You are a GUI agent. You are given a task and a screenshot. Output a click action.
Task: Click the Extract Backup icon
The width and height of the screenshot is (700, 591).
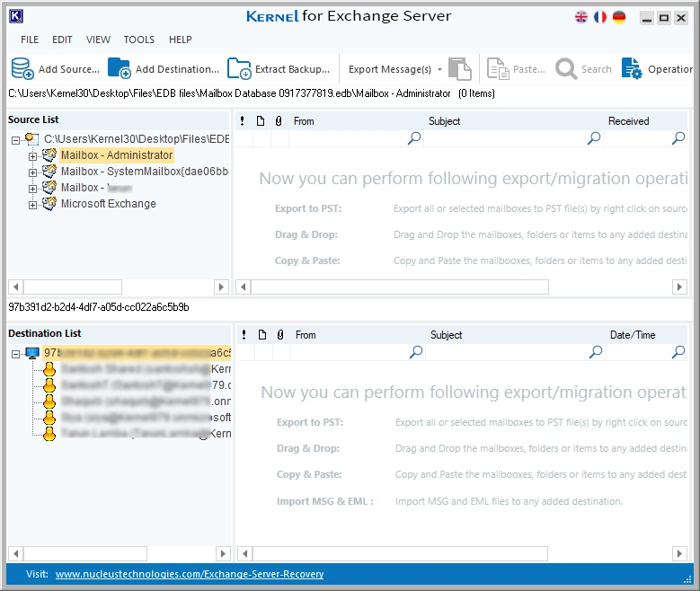239,68
